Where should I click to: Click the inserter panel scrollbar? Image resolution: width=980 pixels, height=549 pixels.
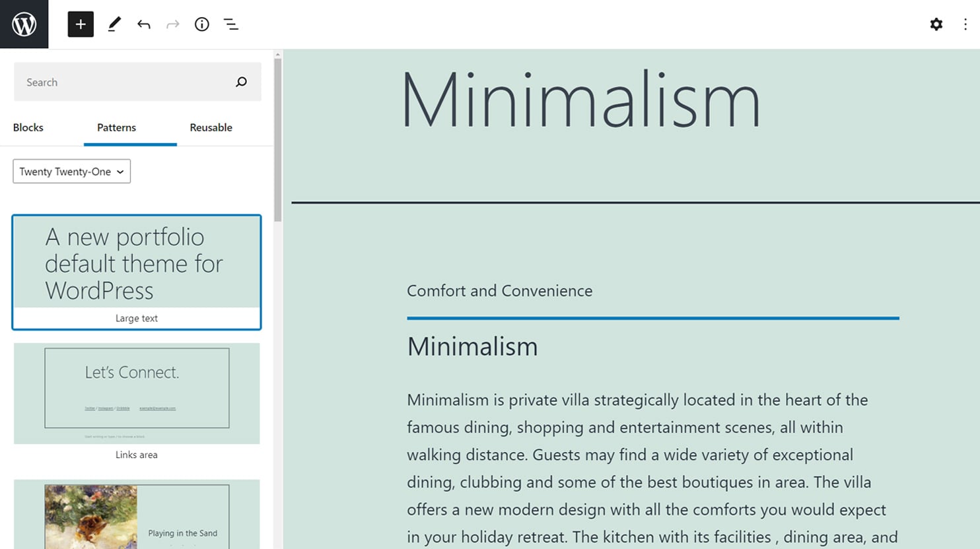pyautogui.click(x=278, y=139)
